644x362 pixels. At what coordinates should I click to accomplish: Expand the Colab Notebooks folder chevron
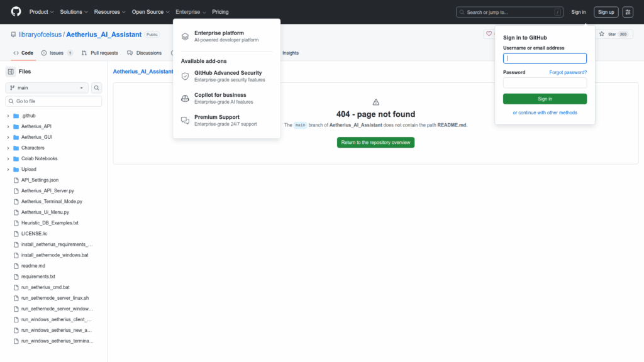coord(8,158)
